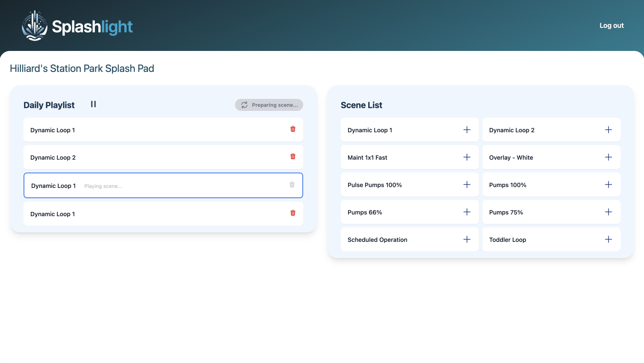Click the refresh icon in Preparing scene badge
Image resolution: width=644 pixels, height=363 pixels.
coord(244,105)
